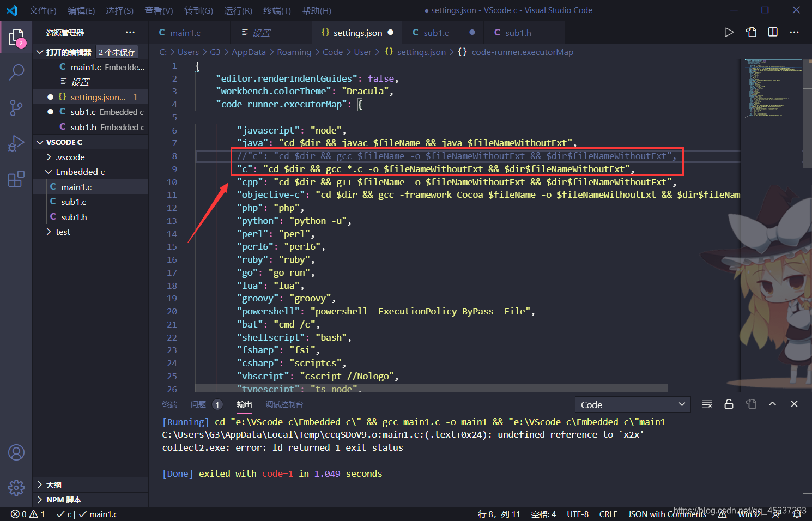Open Run and Debug view icon
This screenshot has height=521, width=812.
click(x=16, y=143)
